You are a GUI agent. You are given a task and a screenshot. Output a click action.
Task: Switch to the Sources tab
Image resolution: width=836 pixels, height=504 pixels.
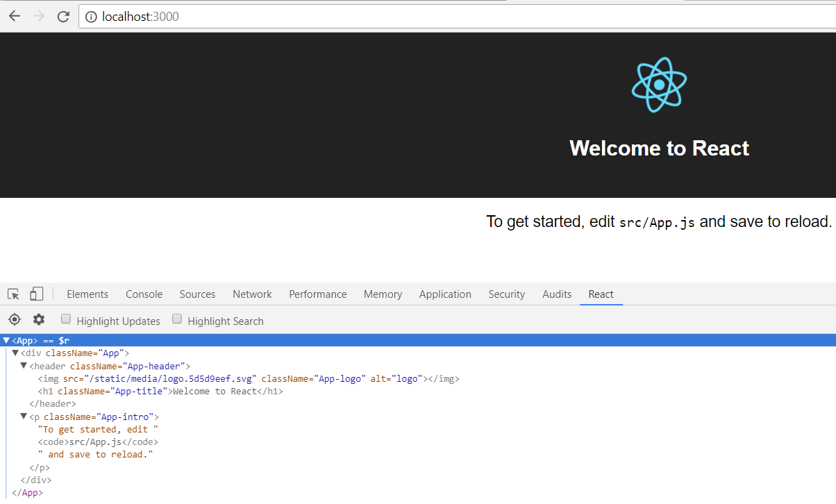click(x=197, y=294)
